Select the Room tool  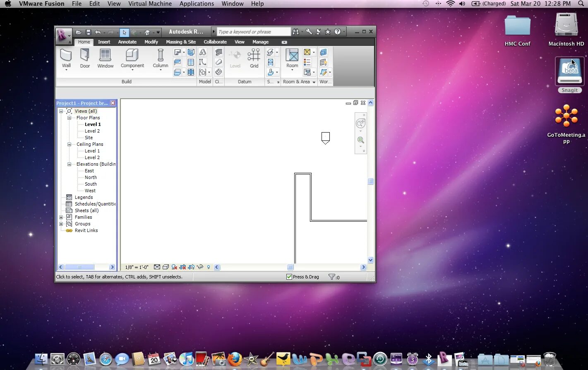[292, 59]
